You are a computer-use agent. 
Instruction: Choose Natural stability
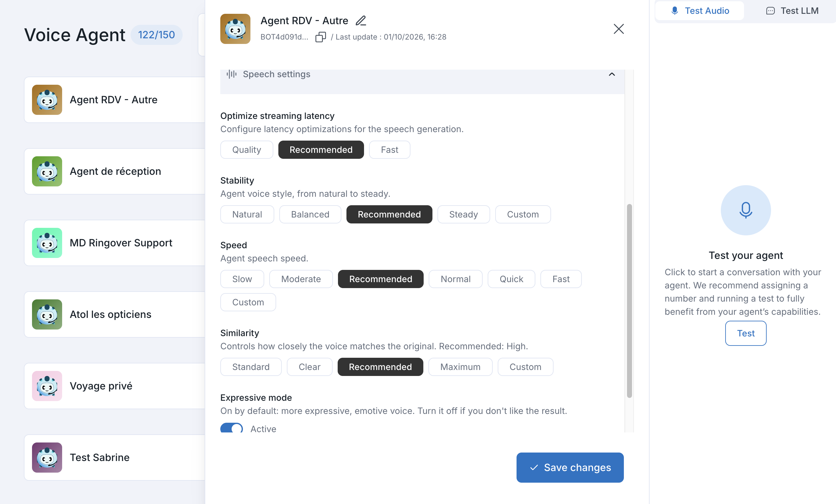pyautogui.click(x=247, y=214)
